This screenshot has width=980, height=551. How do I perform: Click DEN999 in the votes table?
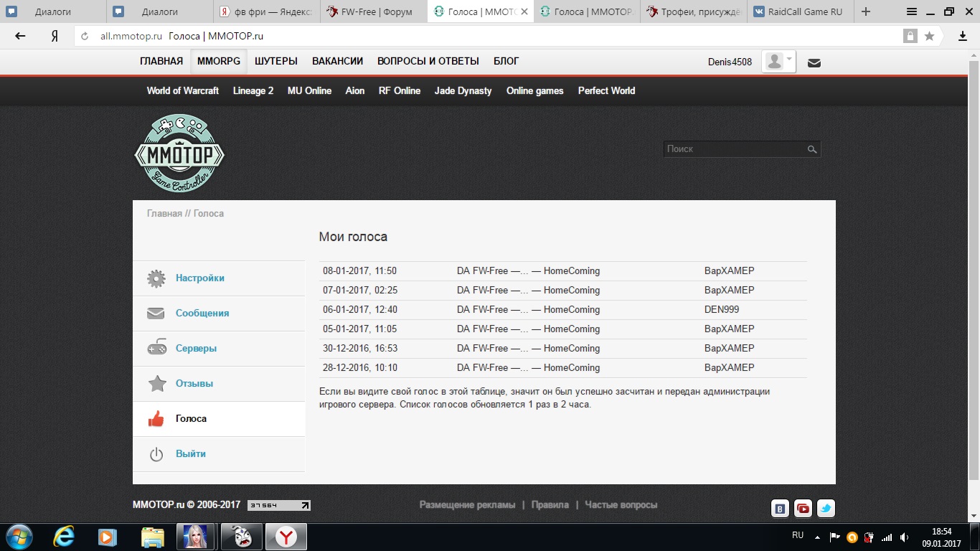click(722, 310)
